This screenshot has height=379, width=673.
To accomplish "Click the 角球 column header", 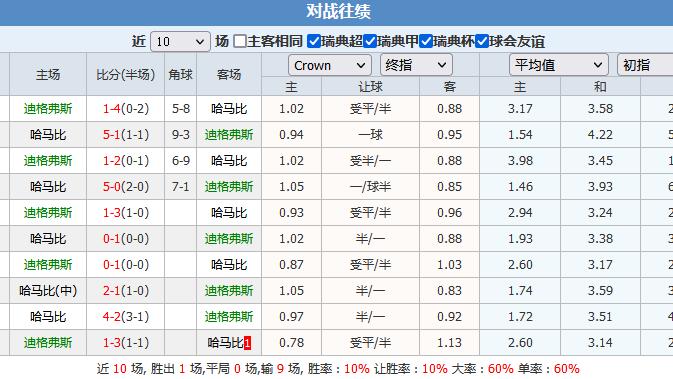I will tap(180, 74).
